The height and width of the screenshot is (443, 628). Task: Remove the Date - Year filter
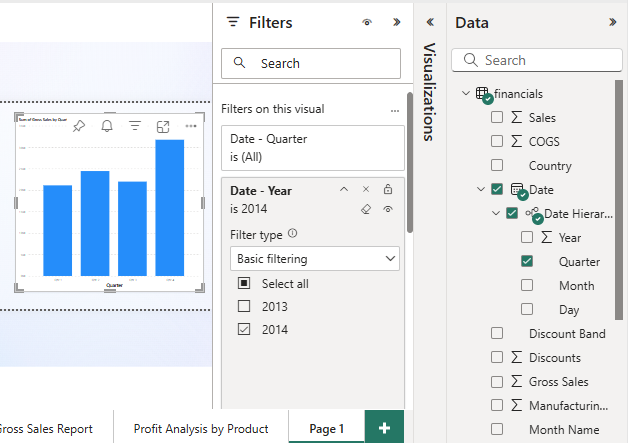tap(366, 189)
